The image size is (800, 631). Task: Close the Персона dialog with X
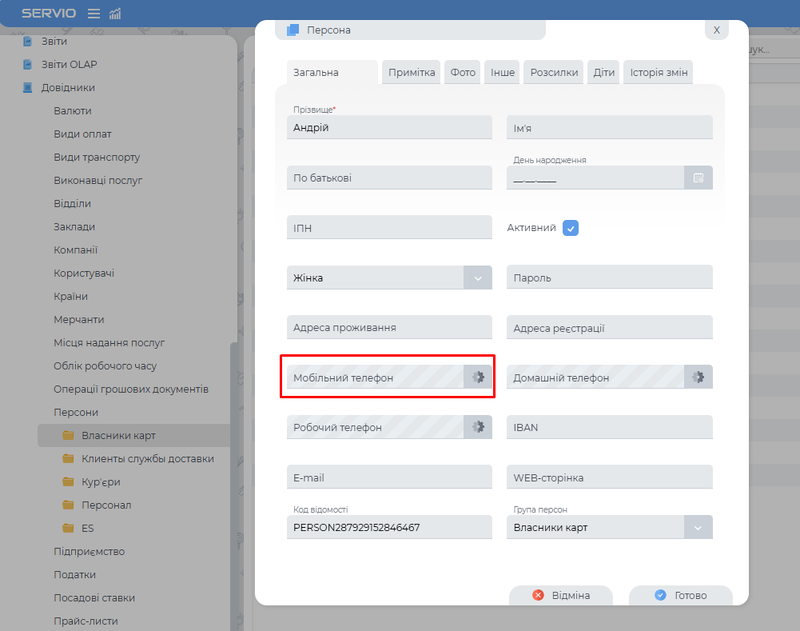717,30
